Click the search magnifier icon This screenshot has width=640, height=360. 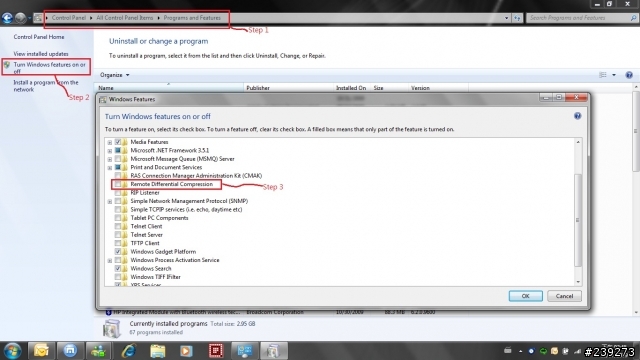tap(633, 18)
